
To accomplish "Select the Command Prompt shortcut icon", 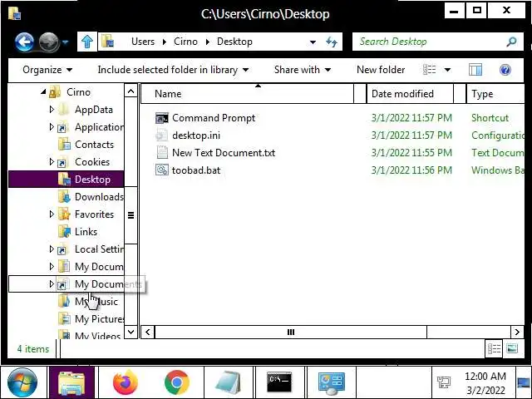I will tap(162, 118).
